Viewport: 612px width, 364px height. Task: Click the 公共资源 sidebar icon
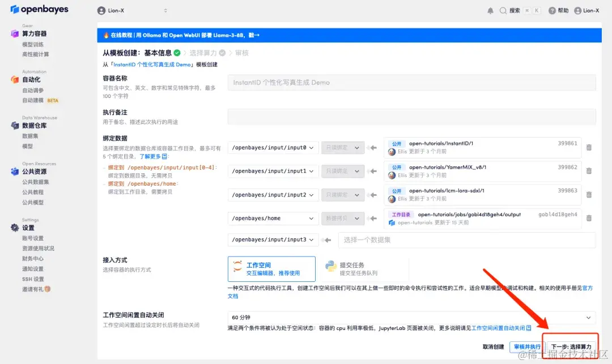coord(15,172)
